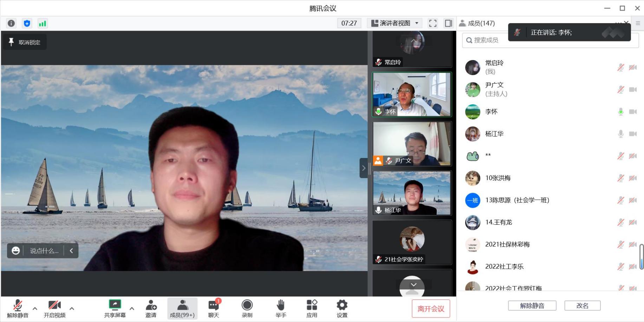Click the blue security shield icon
Screen dimensions: 644x322
pos(27,24)
